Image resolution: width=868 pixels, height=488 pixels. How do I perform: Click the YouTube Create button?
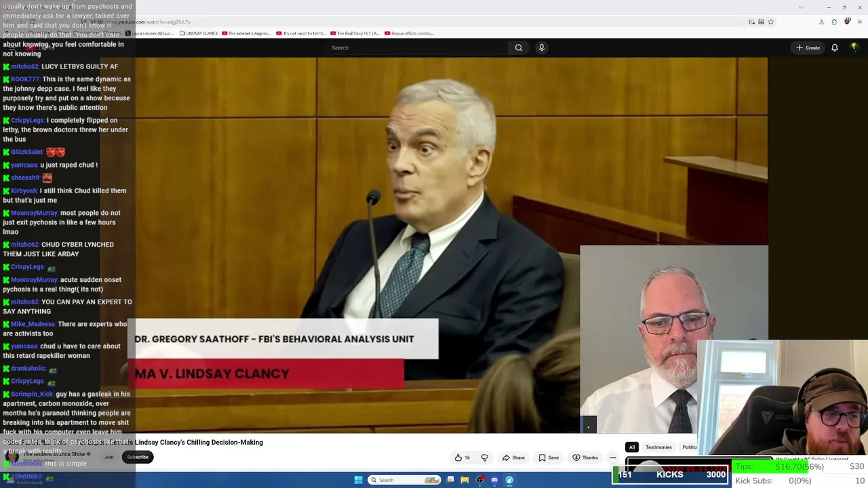point(808,47)
